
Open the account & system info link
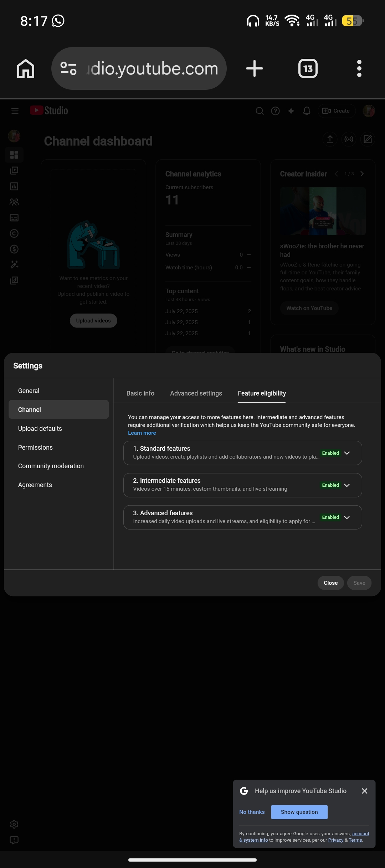304,837
